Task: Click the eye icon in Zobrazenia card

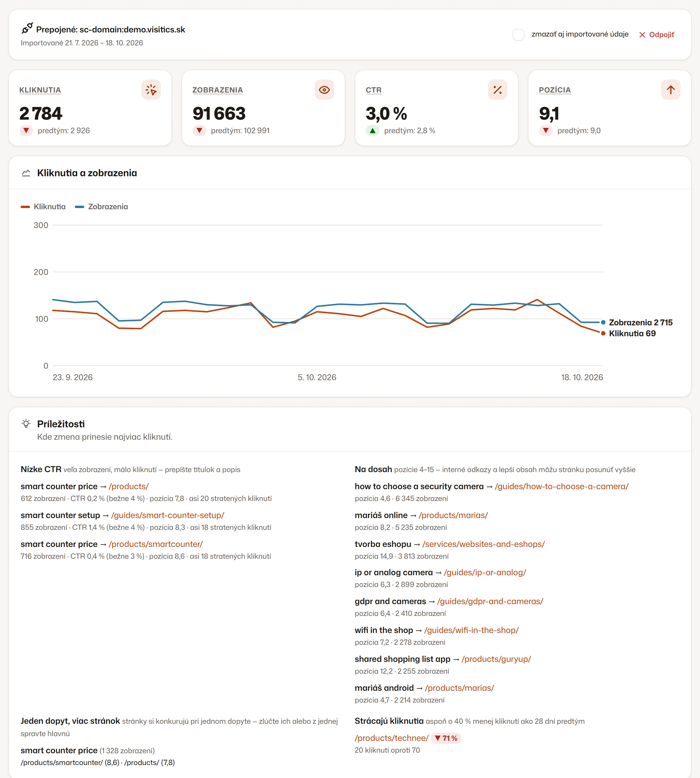Action: 324,90
